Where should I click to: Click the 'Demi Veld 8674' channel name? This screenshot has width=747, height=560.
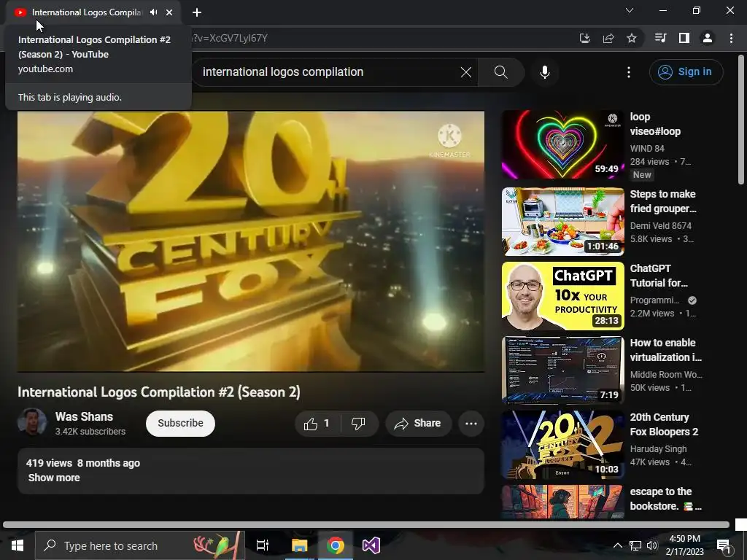click(661, 226)
